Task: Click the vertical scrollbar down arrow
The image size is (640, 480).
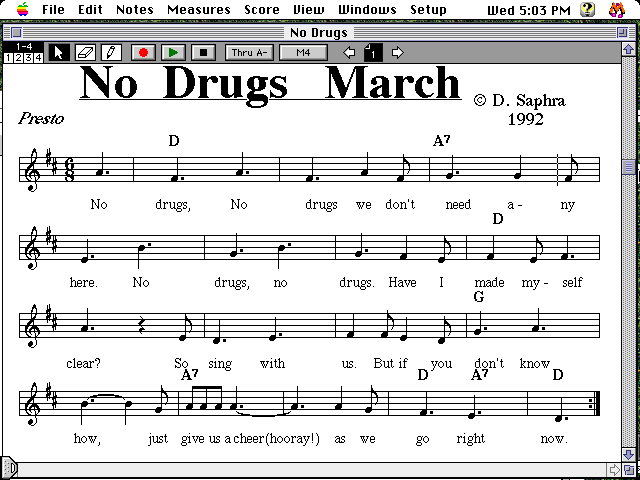Action: click(x=628, y=455)
